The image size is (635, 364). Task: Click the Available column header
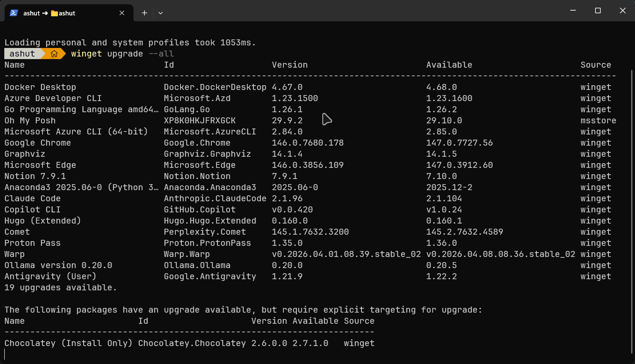449,65
